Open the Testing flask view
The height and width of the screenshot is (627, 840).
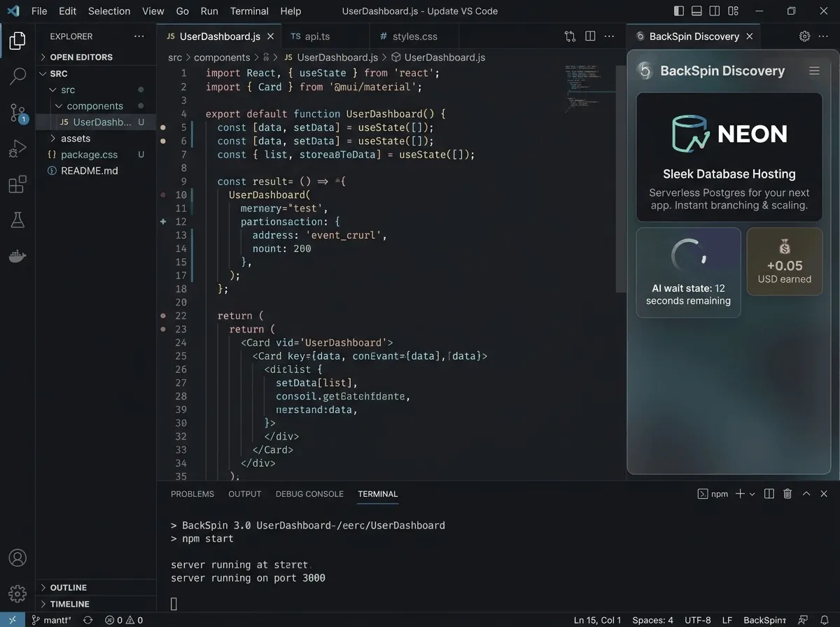click(17, 220)
